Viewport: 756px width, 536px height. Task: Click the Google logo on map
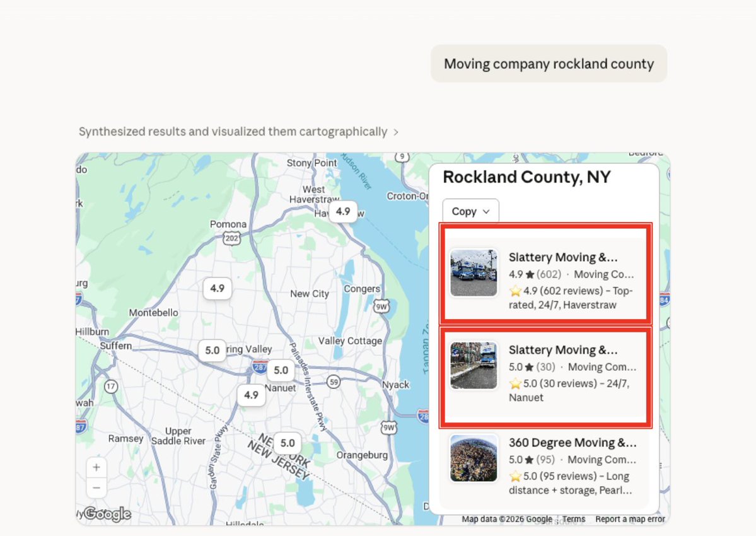[108, 514]
